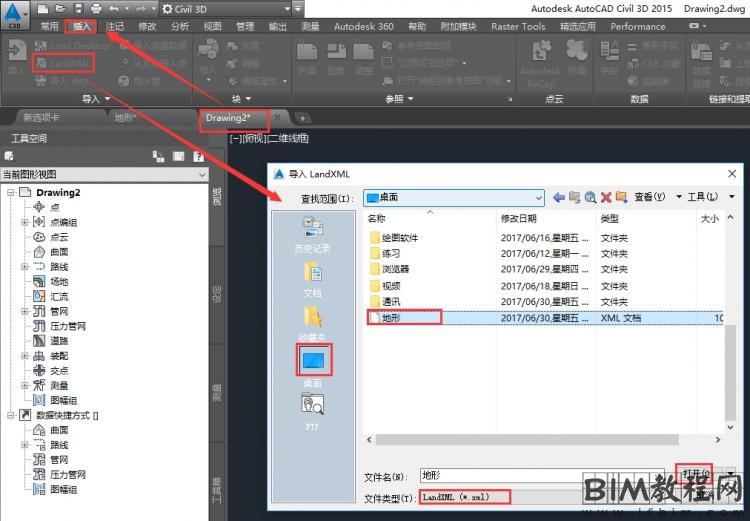Click the 文档 places icon
This screenshot has height=521, width=750.
[312, 279]
